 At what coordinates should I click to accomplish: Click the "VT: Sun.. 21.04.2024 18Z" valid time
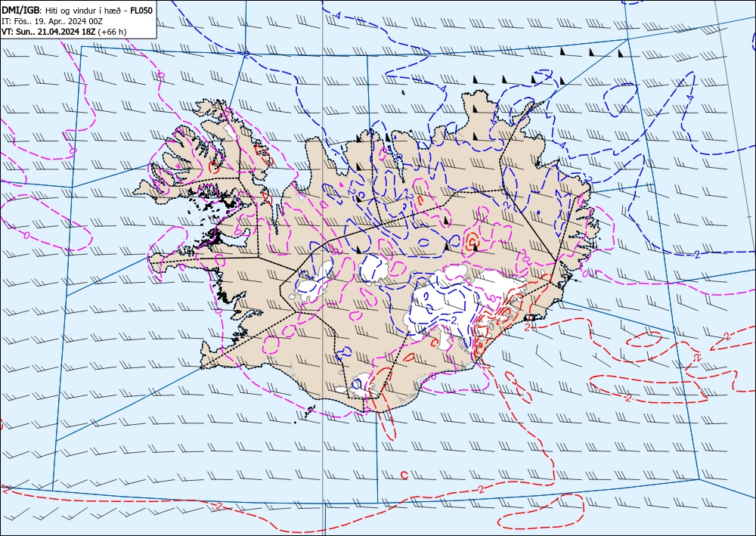point(48,32)
